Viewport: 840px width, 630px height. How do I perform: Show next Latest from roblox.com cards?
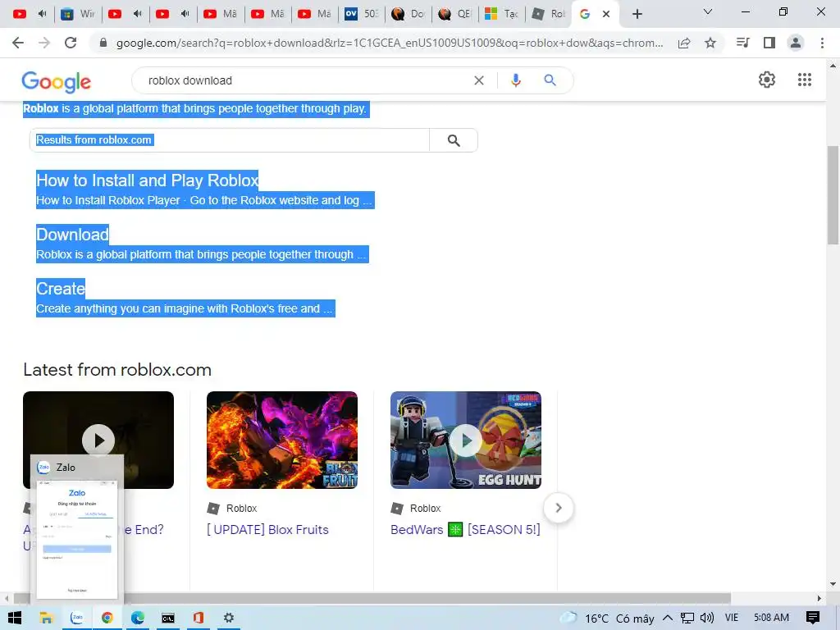(558, 508)
